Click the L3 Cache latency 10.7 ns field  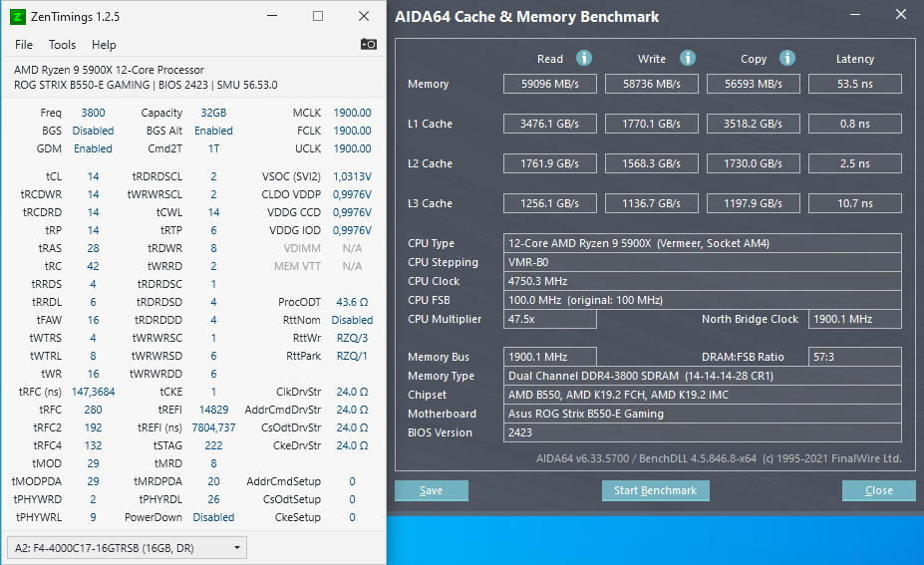pos(854,203)
